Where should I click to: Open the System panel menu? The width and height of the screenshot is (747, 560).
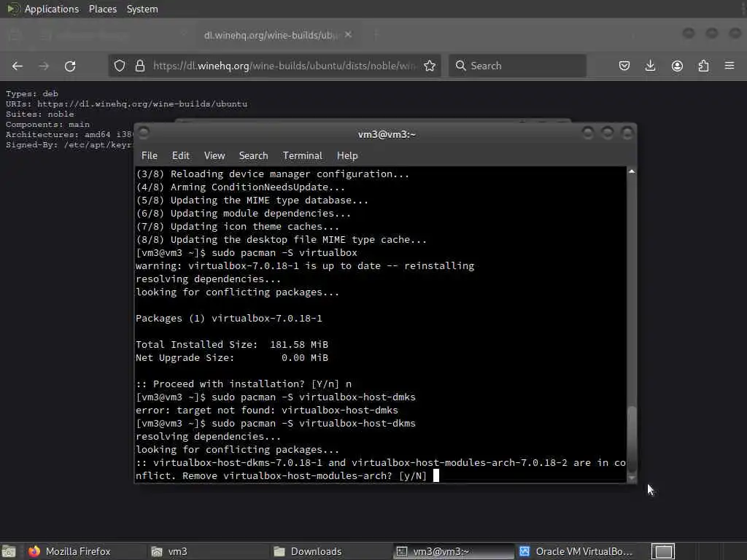click(142, 9)
